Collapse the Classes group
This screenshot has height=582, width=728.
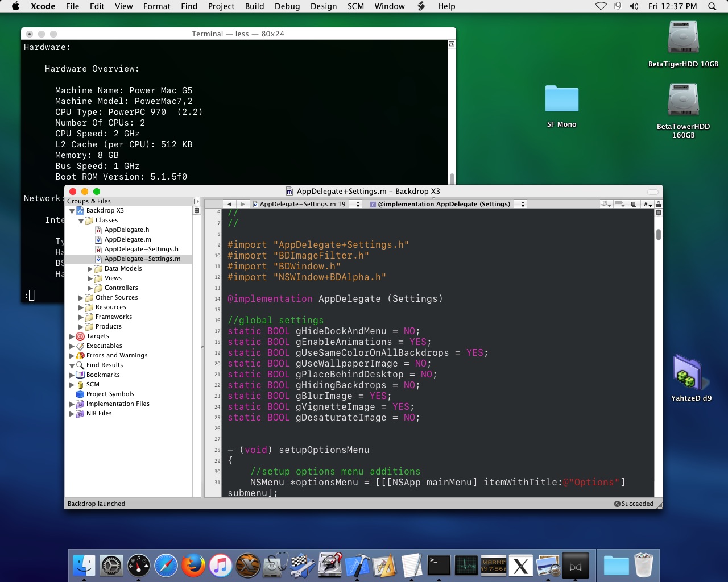tap(81, 221)
